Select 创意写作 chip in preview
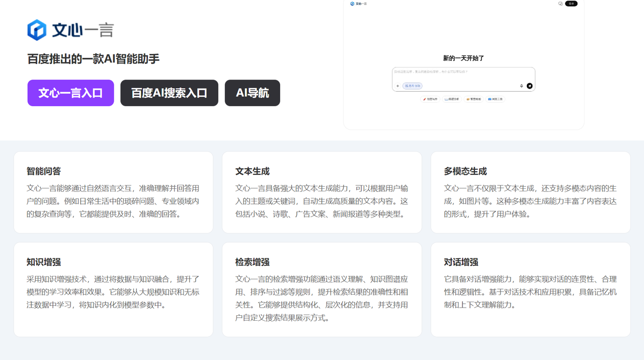 click(431, 99)
